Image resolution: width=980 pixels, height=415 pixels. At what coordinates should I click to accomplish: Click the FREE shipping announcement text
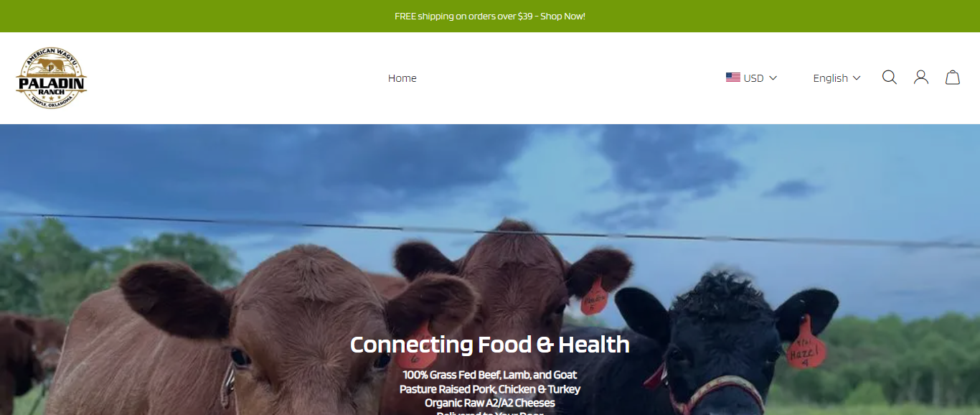pyautogui.click(x=490, y=16)
